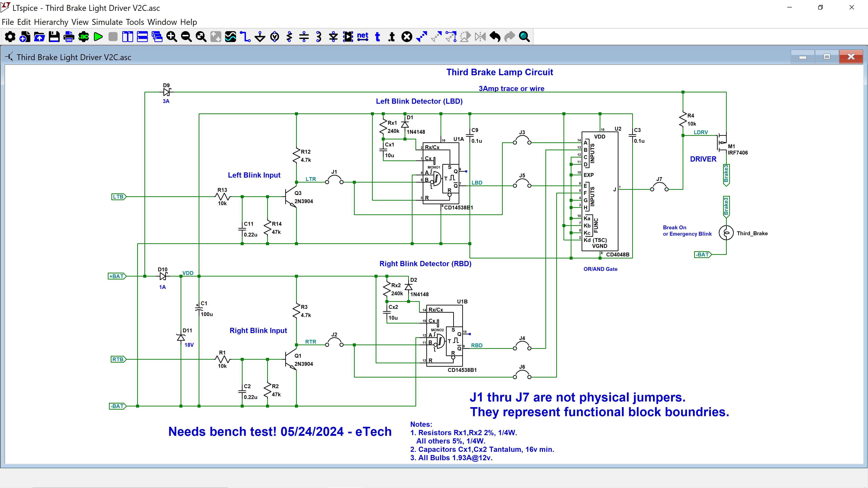Select the Place Voltage Source tool
The width and height of the screenshot is (868, 488).
[x=275, y=37]
